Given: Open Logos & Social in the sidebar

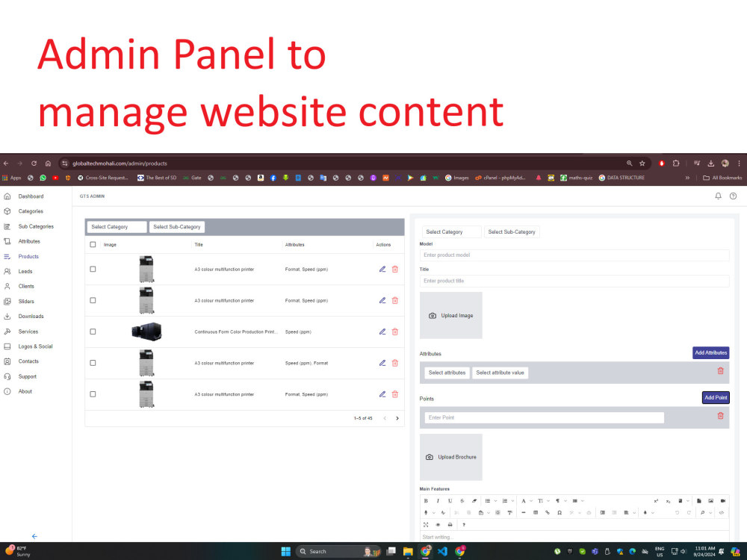Looking at the screenshot, I should pos(35,346).
